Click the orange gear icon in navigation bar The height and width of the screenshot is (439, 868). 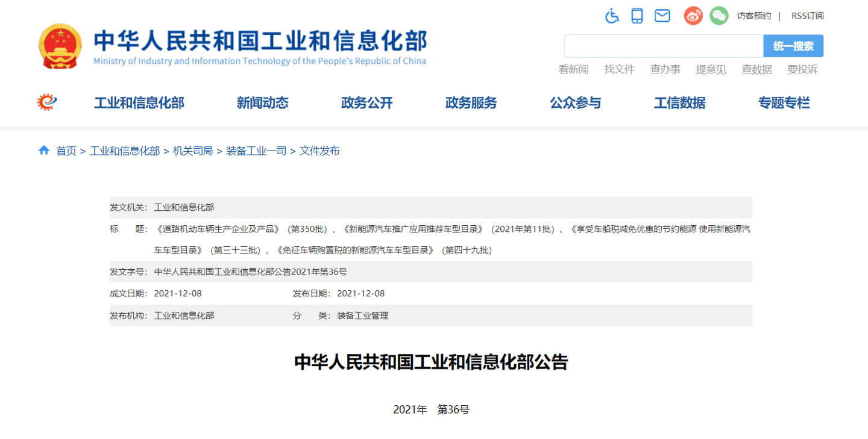click(46, 102)
